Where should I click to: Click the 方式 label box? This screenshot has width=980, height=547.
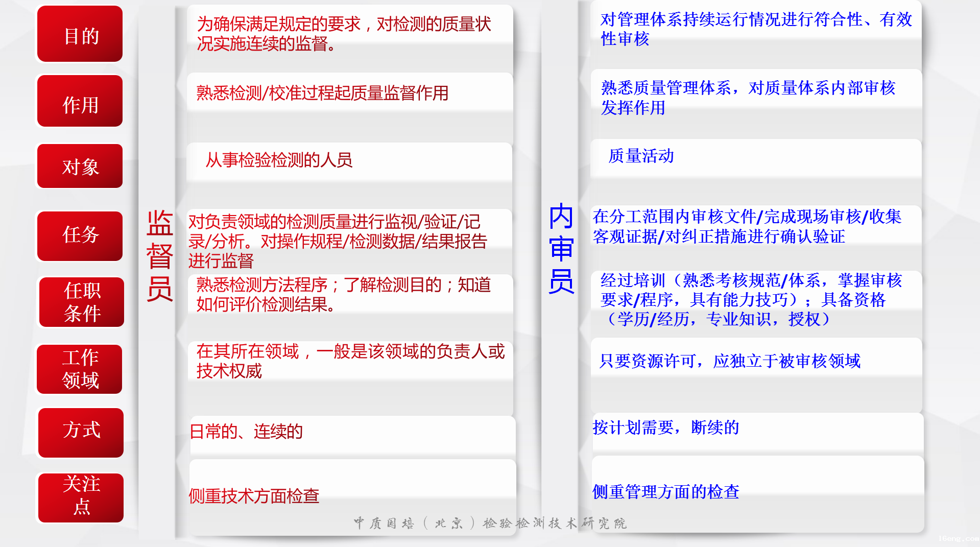[x=80, y=433]
